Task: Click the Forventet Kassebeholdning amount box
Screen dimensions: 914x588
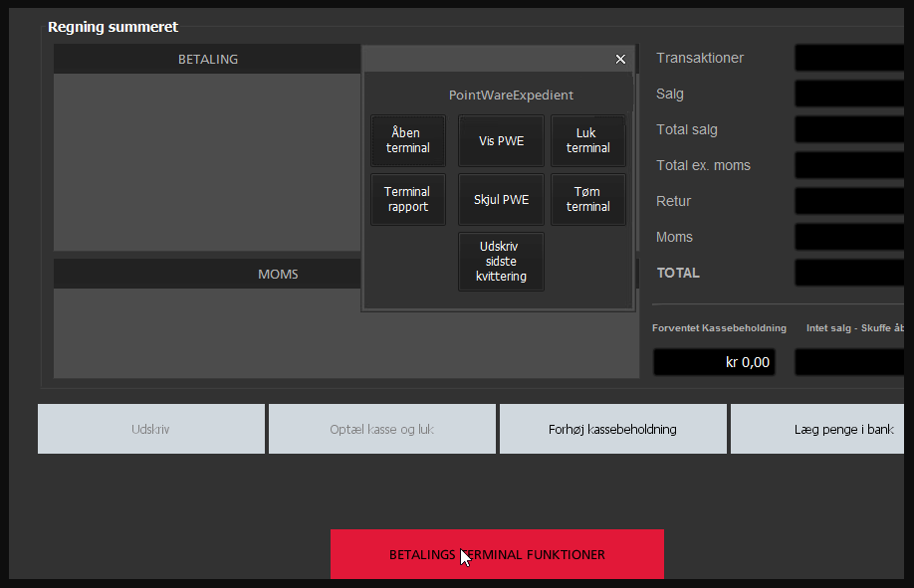Action: click(714, 361)
